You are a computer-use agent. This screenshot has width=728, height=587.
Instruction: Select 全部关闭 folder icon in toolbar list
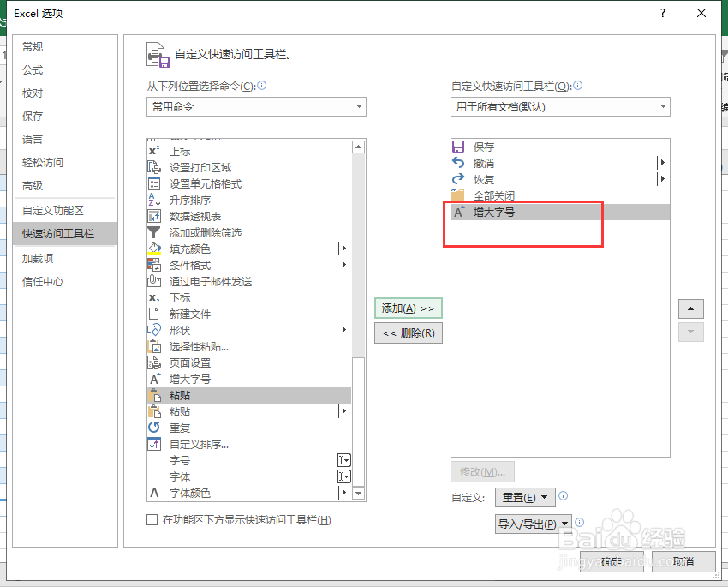click(x=458, y=195)
